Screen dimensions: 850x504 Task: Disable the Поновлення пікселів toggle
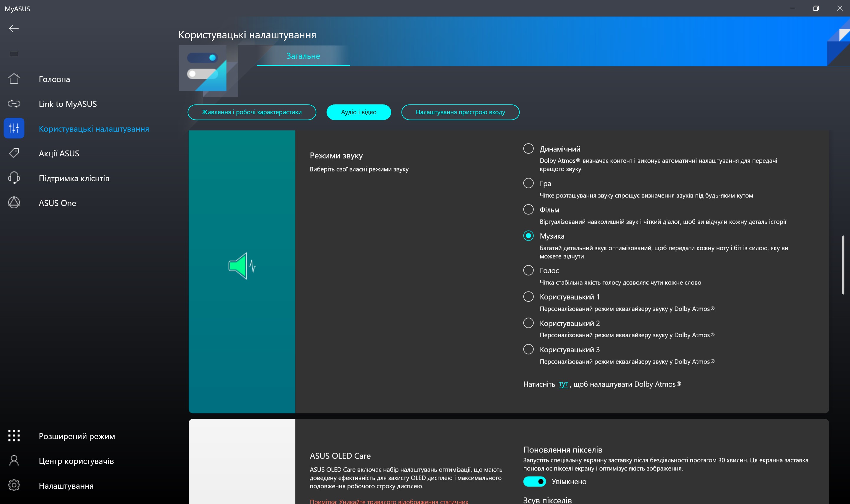click(x=534, y=481)
